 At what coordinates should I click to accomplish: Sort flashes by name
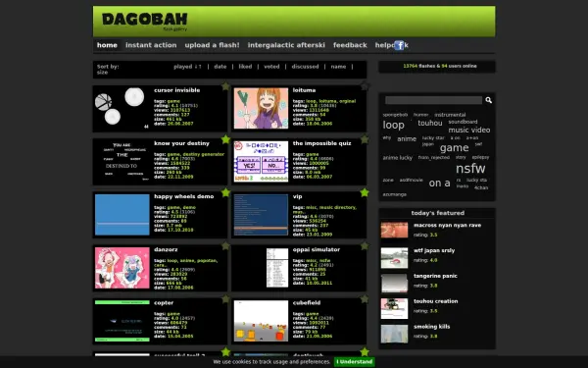(x=338, y=67)
